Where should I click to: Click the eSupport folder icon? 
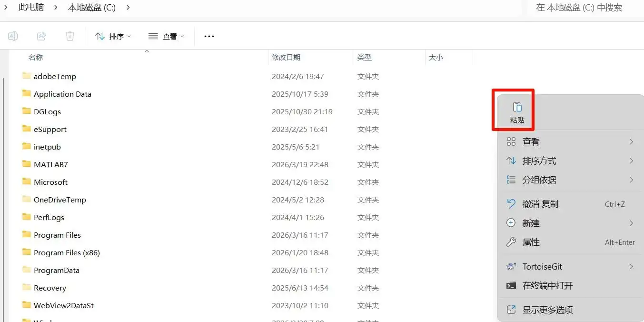[27, 129]
